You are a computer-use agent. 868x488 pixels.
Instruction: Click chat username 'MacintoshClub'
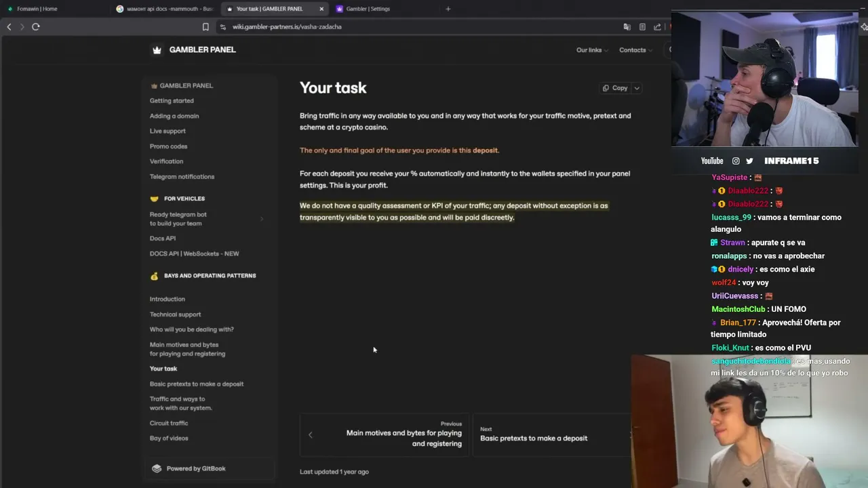tap(738, 309)
